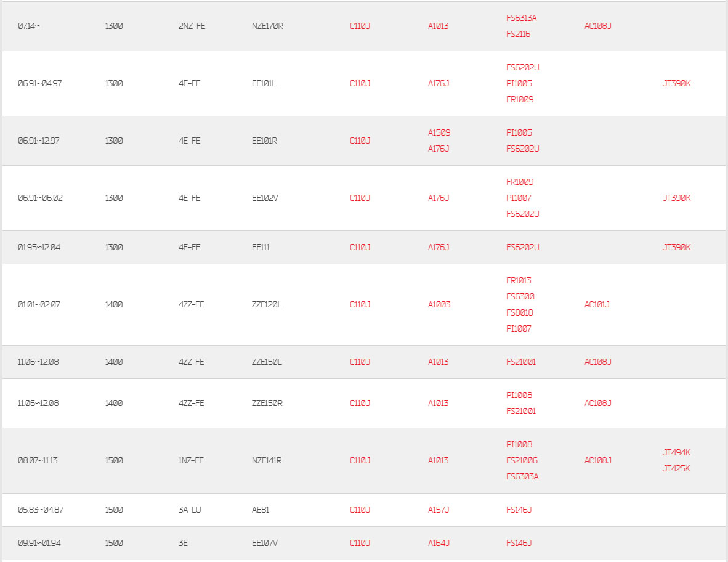The image size is (728, 562).
Task: Open part link FR1013
Action: click(519, 280)
